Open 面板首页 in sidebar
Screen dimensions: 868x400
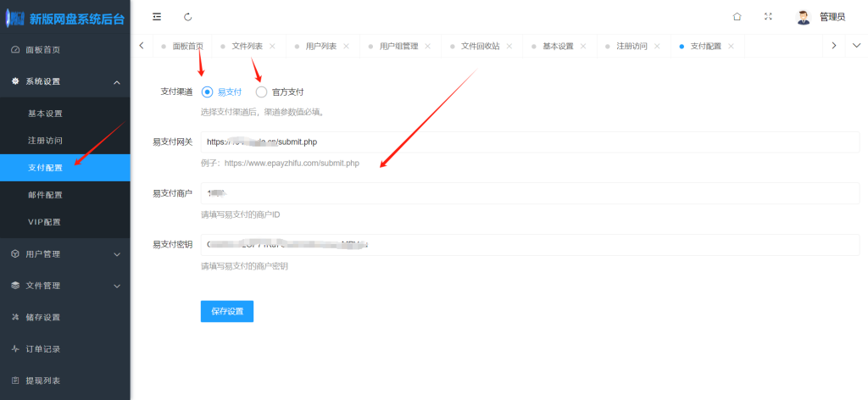(64, 50)
